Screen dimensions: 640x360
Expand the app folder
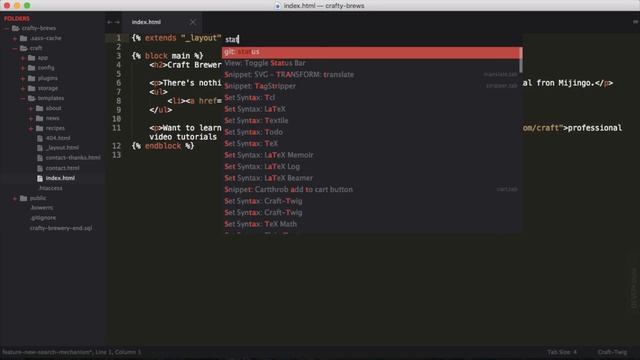coord(23,58)
